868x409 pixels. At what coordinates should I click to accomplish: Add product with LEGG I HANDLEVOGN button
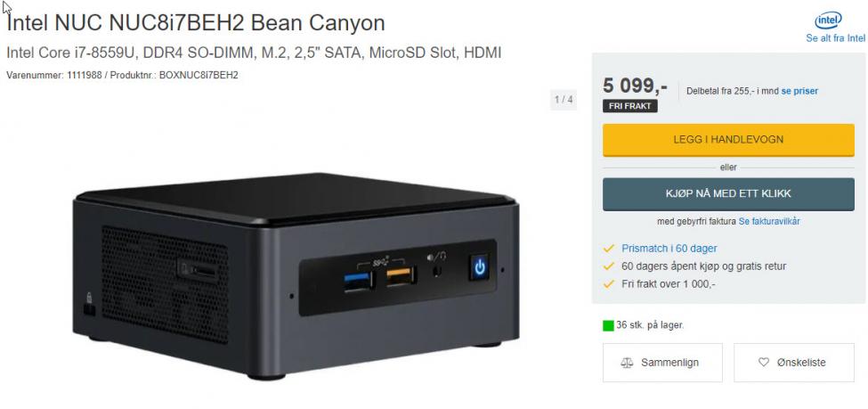click(x=728, y=140)
